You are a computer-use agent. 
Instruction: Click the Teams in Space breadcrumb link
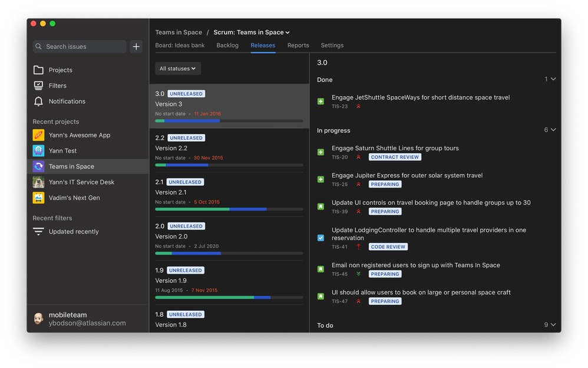pyautogui.click(x=179, y=32)
